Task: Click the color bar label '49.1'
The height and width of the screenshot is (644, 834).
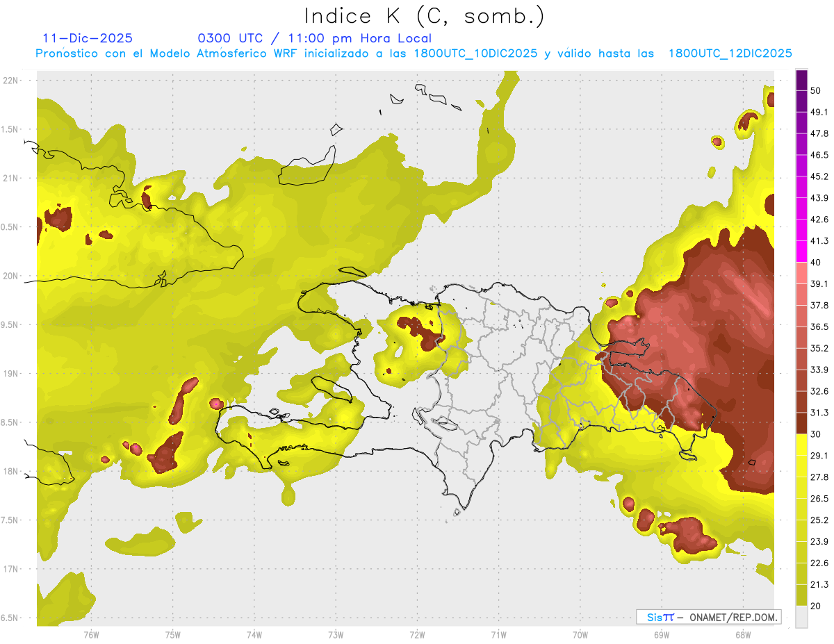Action: coord(819,112)
